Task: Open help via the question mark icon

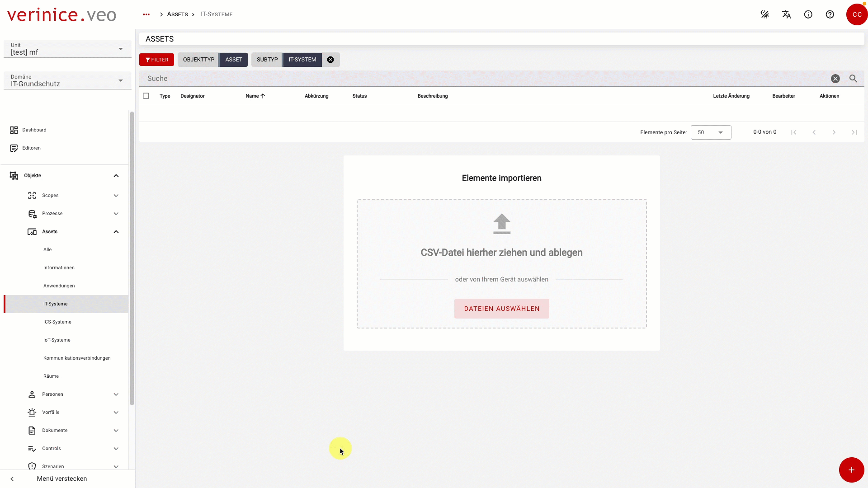Action: tap(830, 14)
